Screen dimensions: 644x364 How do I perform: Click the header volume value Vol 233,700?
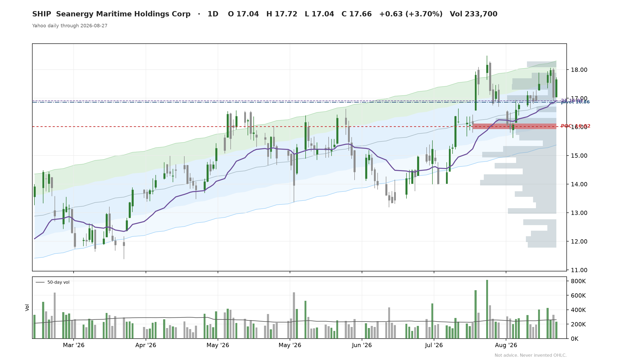(x=473, y=14)
